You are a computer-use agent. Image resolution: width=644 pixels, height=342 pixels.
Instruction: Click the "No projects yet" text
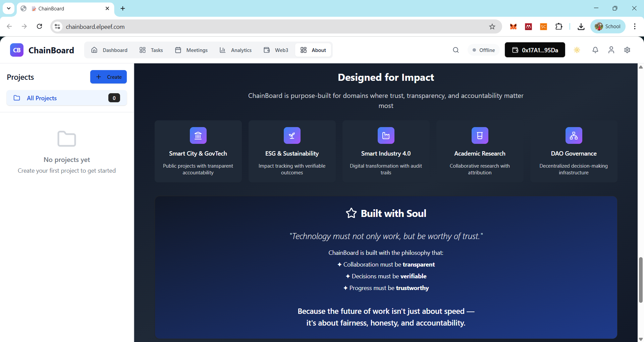click(x=67, y=160)
